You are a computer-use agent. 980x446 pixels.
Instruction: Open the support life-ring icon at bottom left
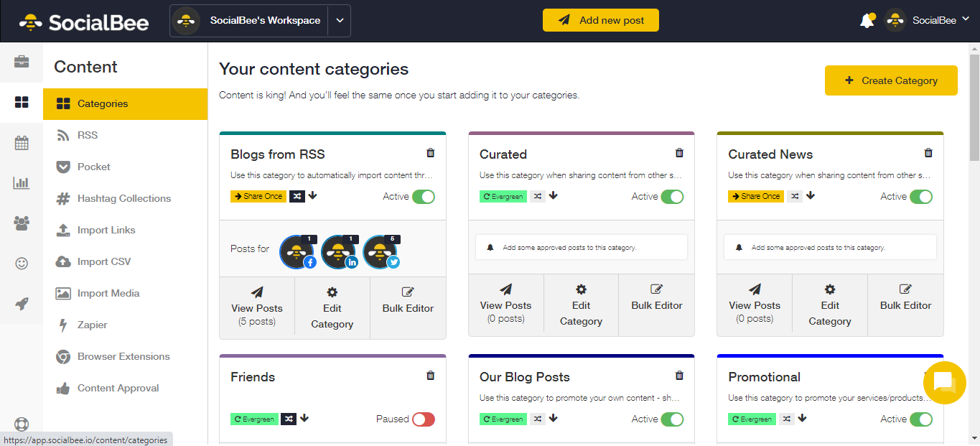(22, 424)
